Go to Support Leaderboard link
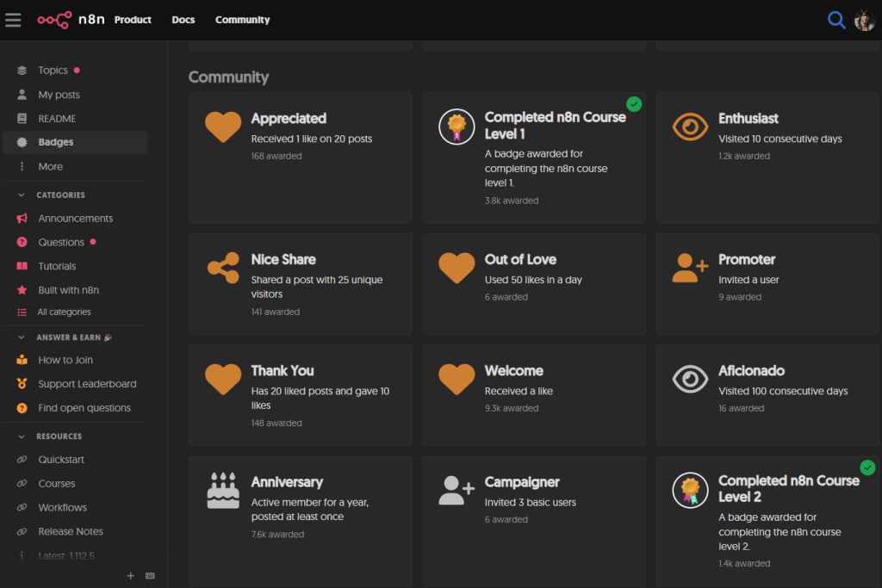Viewport: 882px width, 588px height. [87, 384]
